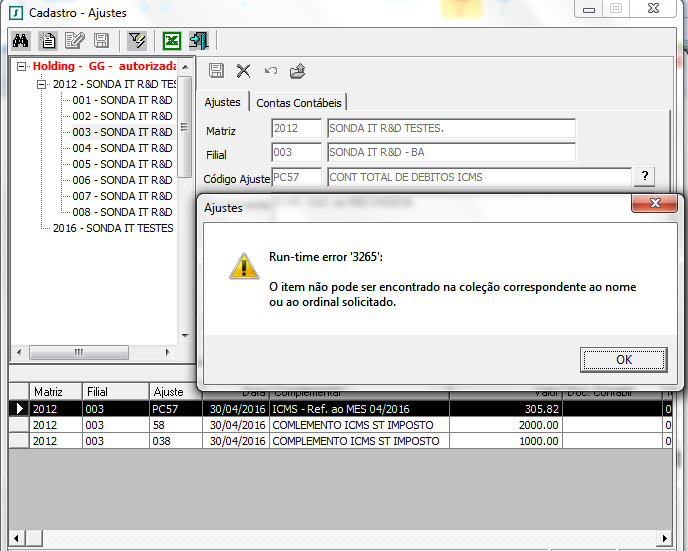Click the Excel export icon
The image size is (688, 551).
point(172,41)
